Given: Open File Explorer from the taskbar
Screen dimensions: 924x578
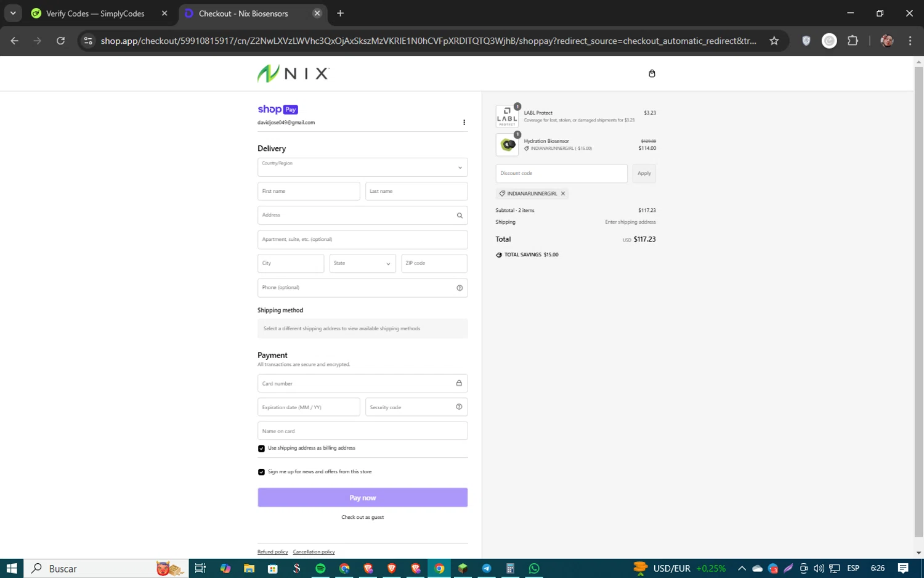Looking at the screenshot, I should pos(249,568).
